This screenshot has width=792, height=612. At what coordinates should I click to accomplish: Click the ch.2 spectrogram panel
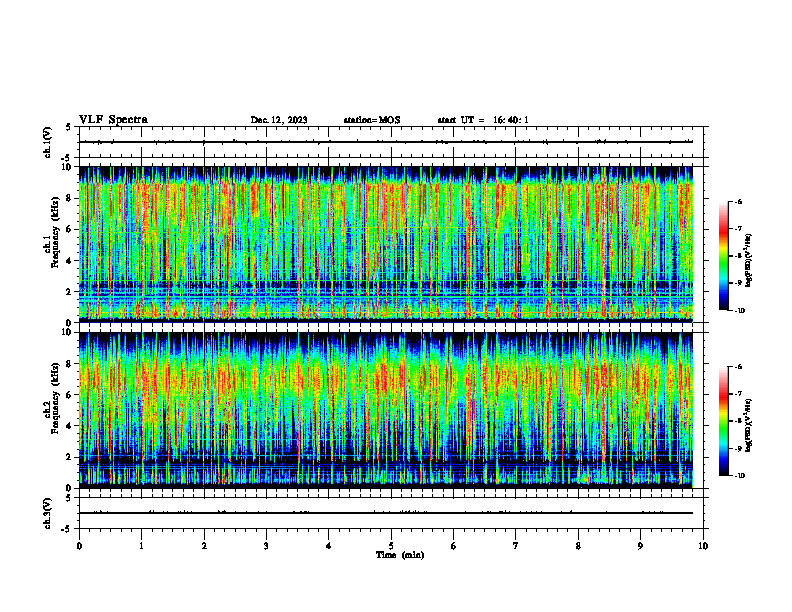(x=385, y=410)
